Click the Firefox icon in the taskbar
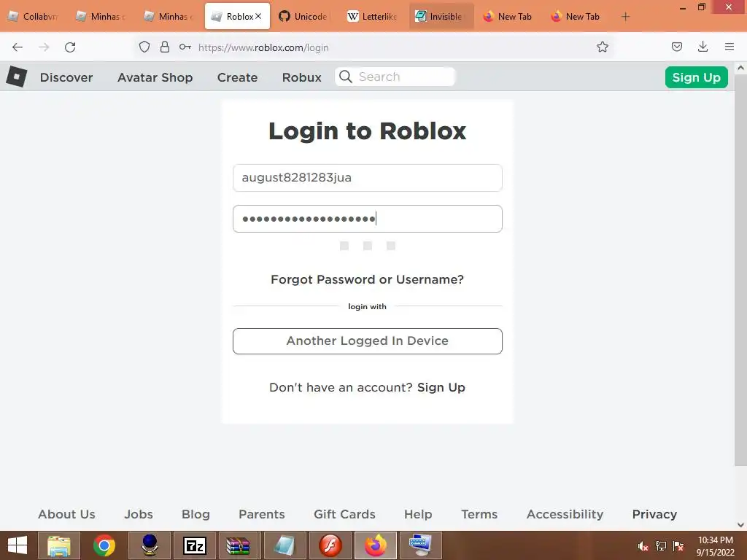The height and width of the screenshot is (560, 747). click(376, 545)
